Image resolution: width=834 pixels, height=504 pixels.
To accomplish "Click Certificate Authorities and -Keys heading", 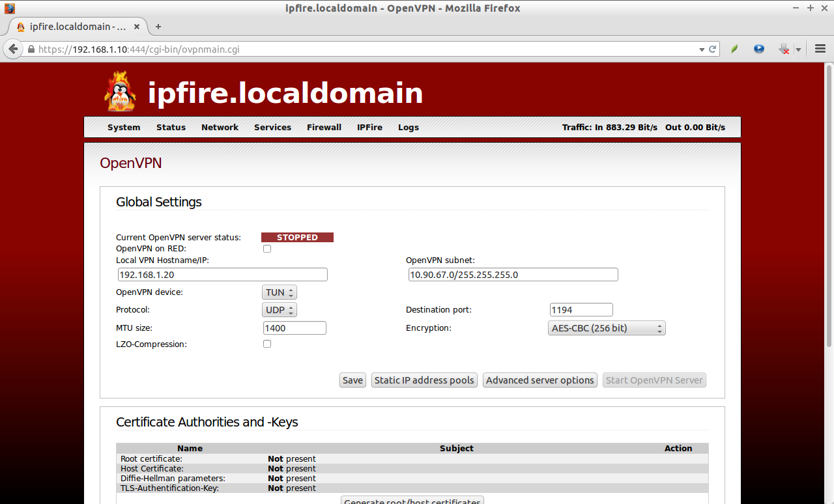I will [x=207, y=422].
